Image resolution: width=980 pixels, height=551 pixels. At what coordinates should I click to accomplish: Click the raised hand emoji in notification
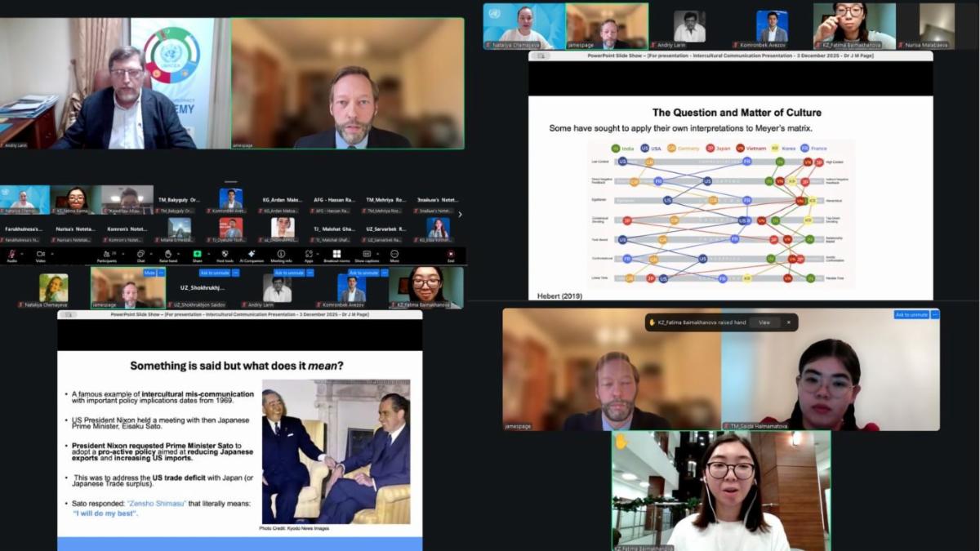653,322
